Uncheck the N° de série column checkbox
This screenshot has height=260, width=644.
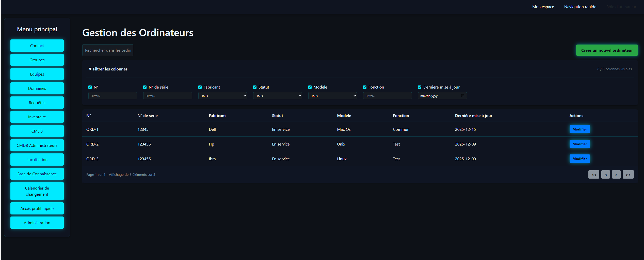click(145, 87)
